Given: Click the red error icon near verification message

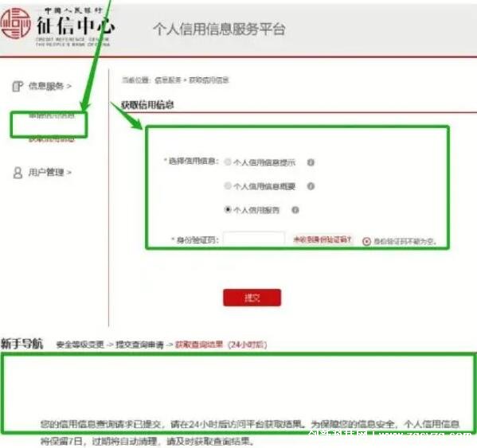Looking at the screenshot, I should [x=366, y=241].
